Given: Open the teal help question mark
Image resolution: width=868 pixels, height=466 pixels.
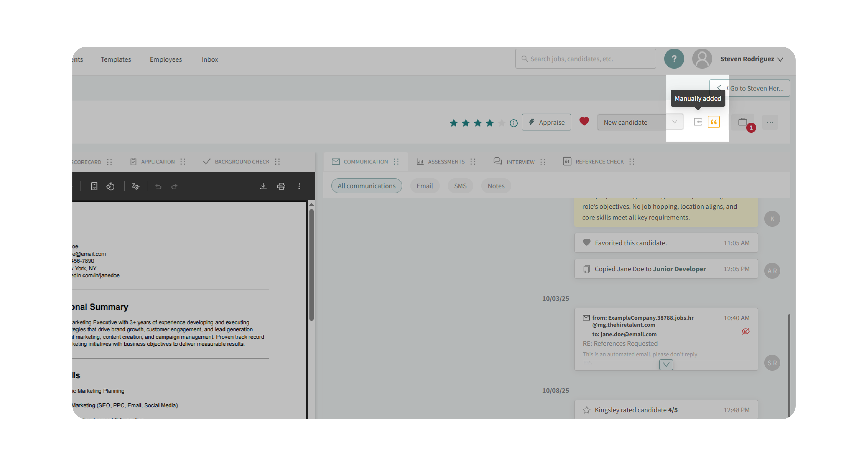Looking at the screenshot, I should coord(674,59).
